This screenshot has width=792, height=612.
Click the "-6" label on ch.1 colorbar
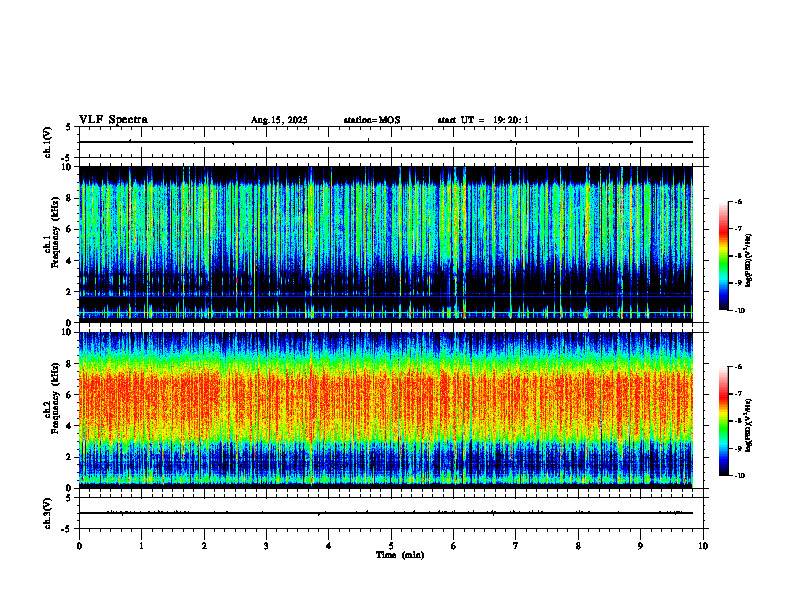(x=738, y=201)
